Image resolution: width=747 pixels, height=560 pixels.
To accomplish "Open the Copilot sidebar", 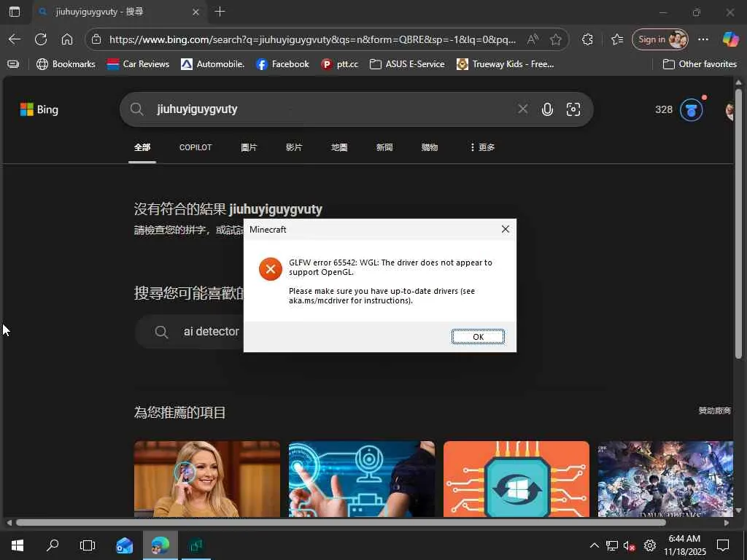I will pyautogui.click(x=730, y=39).
